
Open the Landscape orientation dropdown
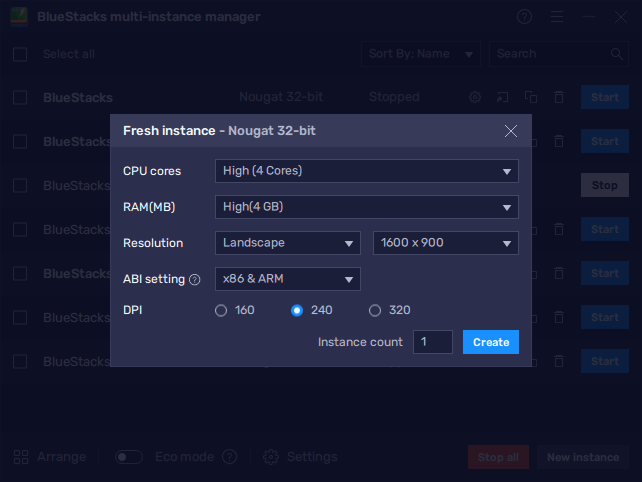click(287, 243)
